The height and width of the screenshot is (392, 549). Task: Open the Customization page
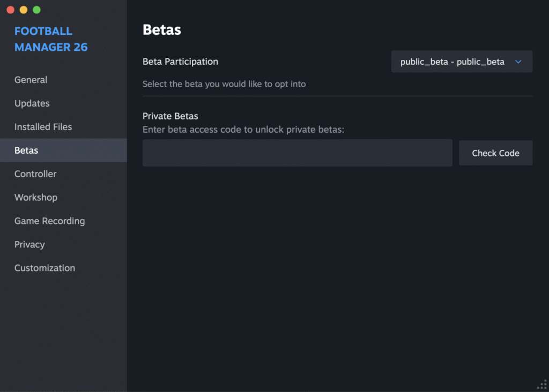pyautogui.click(x=44, y=268)
